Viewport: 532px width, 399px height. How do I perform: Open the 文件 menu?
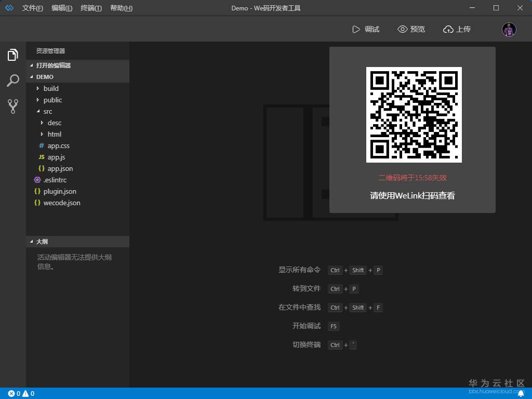32,8
